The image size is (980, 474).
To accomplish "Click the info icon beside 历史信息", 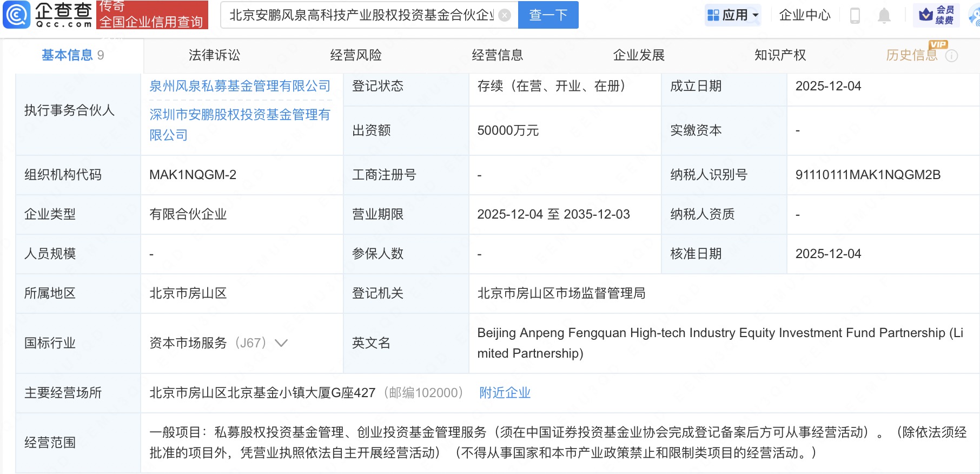I will [x=952, y=56].
